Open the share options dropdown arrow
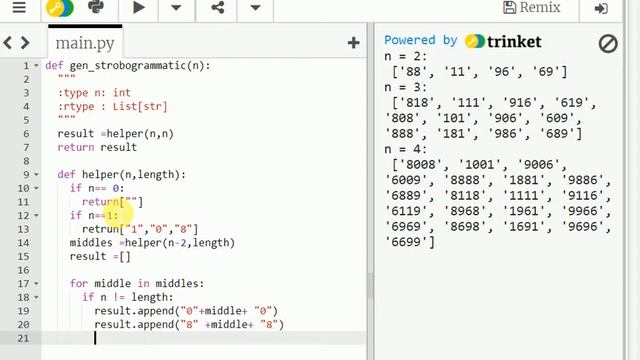Image resolution: width=640 pixels, height=360 pixels. (x=255, y=8)
